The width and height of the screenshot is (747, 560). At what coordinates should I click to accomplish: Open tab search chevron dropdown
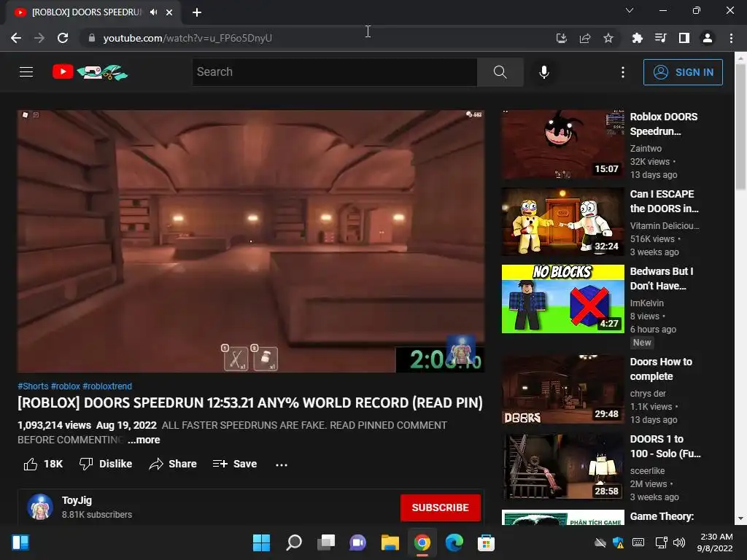click(630, 10)
